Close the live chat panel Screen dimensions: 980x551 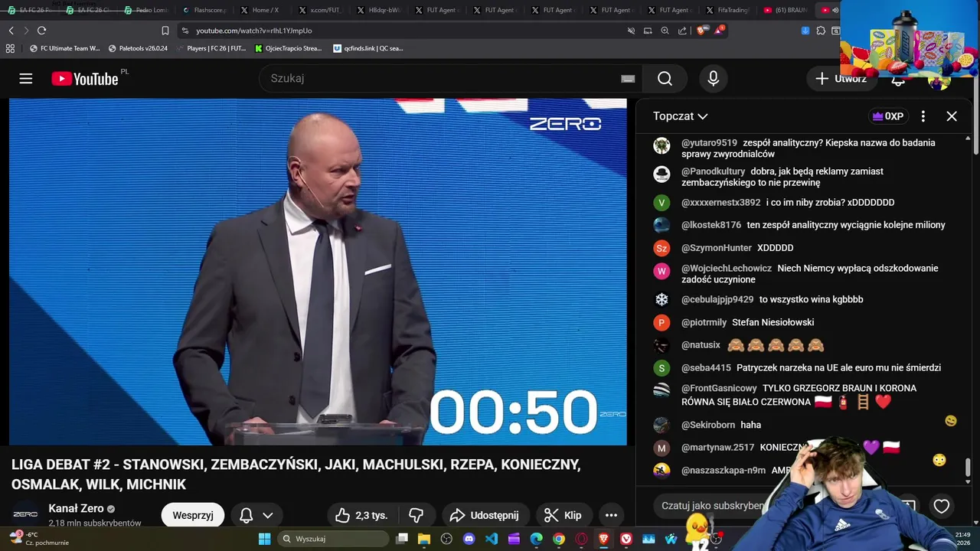(952, 116)
